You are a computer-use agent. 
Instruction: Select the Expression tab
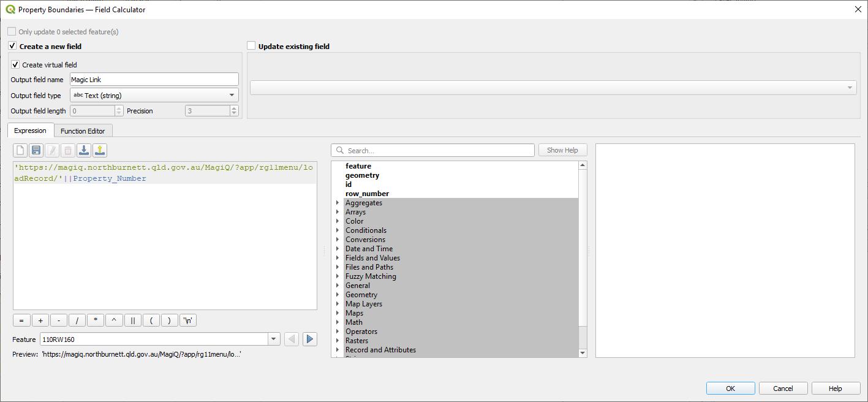point(30,131)
